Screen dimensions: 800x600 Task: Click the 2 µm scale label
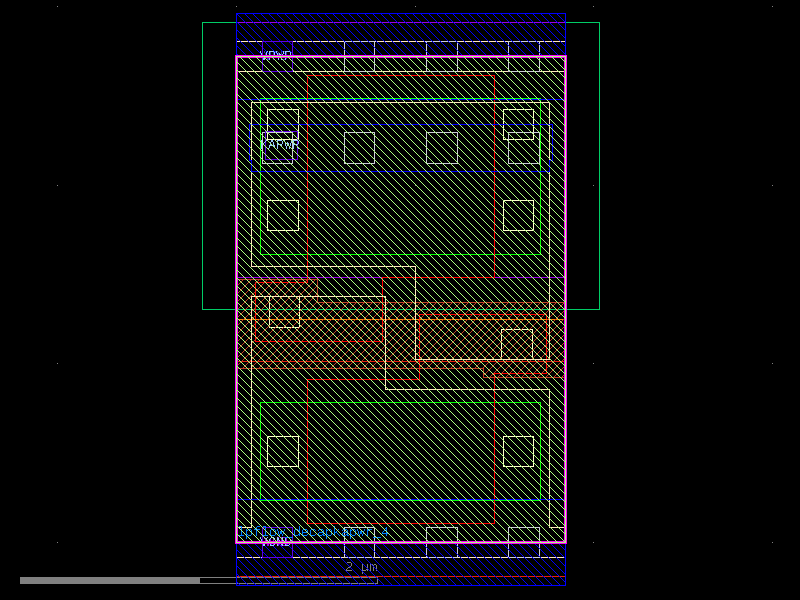[x=361, y=567]
